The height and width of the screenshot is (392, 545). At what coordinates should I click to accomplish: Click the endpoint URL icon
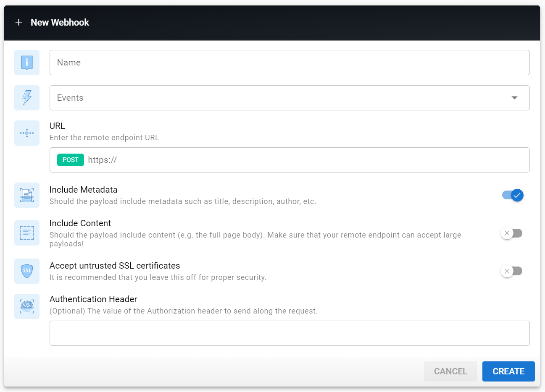click(x=26, y=133)
